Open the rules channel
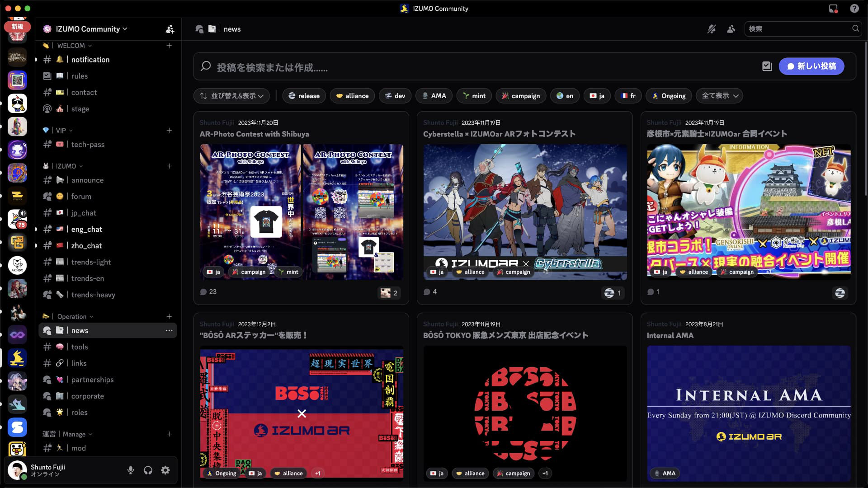868x488 pixels. 108,76
